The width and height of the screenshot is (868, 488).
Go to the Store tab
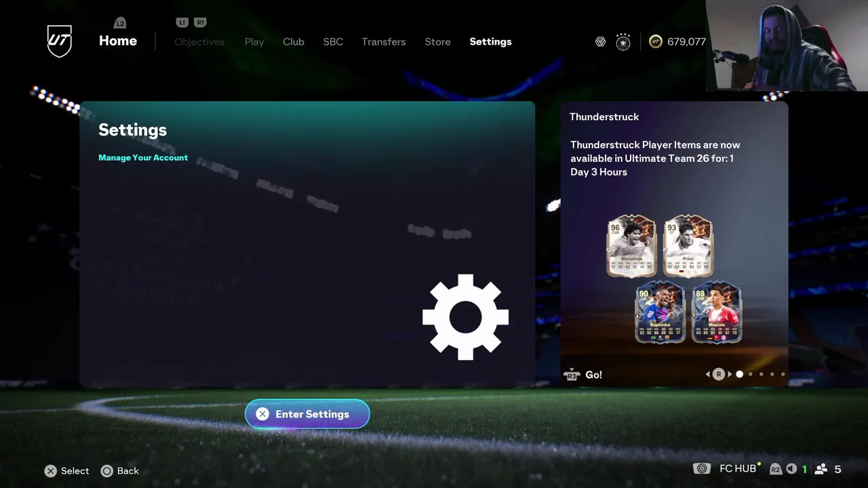click(437, 42)
